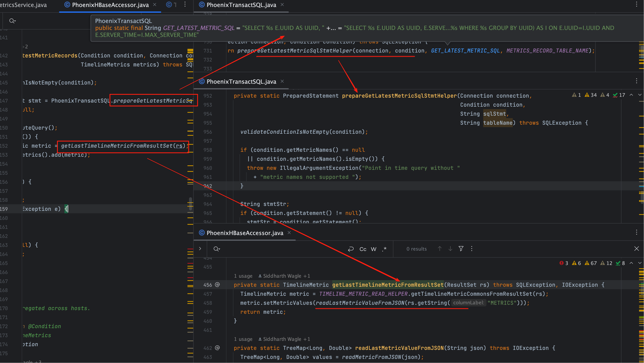Close the bottom PhoenixHBaseAccessor.java tab
Screen dimensions: 644x363
289,233
